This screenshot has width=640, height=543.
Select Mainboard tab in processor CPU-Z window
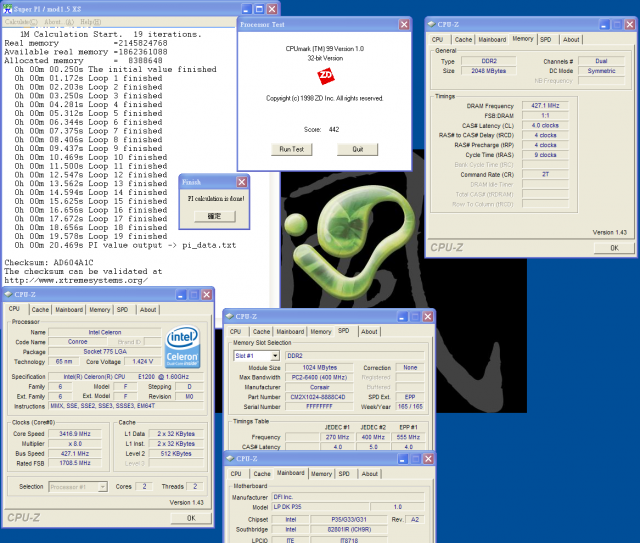tap(69, 309)
